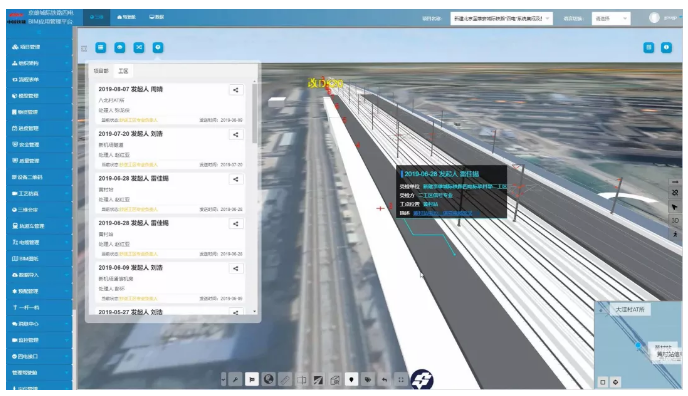The image size is (688, 396).
Task: Select the ruler measure tool in bottom toolbar
Action: (285, 379)
